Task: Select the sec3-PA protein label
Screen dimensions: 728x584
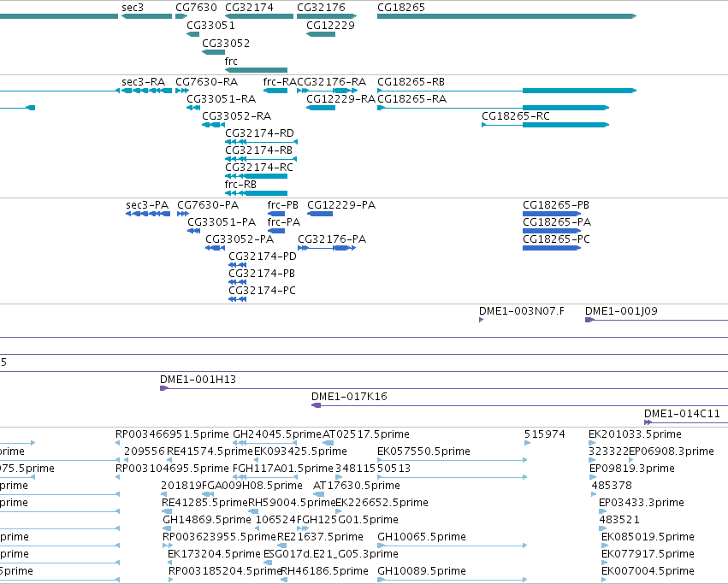Action: 147,205
